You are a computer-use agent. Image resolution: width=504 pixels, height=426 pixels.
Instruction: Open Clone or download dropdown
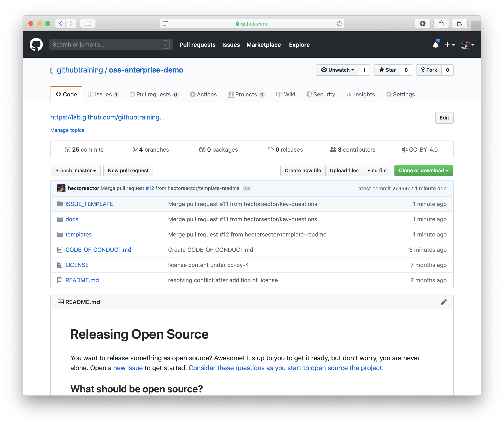[x=424, y=171]
